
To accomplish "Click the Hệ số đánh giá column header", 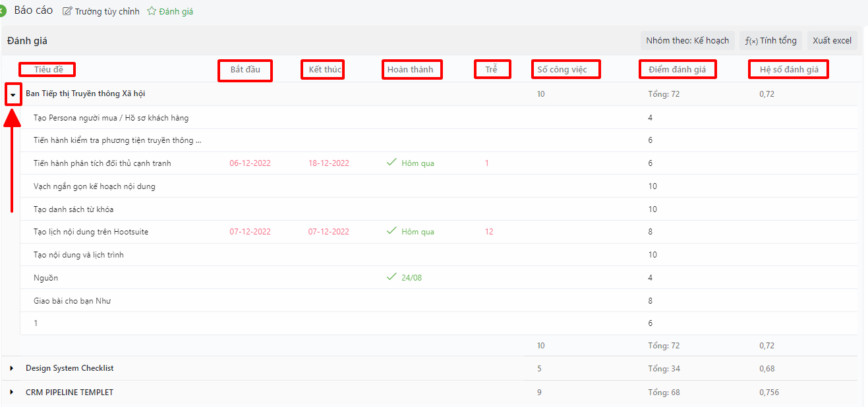I will tap(789, 70).
